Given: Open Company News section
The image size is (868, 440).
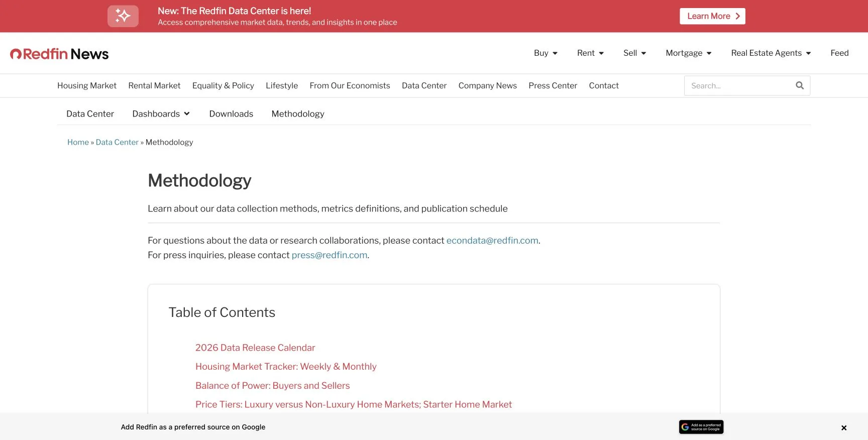Looking at the screenshot, I should (x=487, y=85).
